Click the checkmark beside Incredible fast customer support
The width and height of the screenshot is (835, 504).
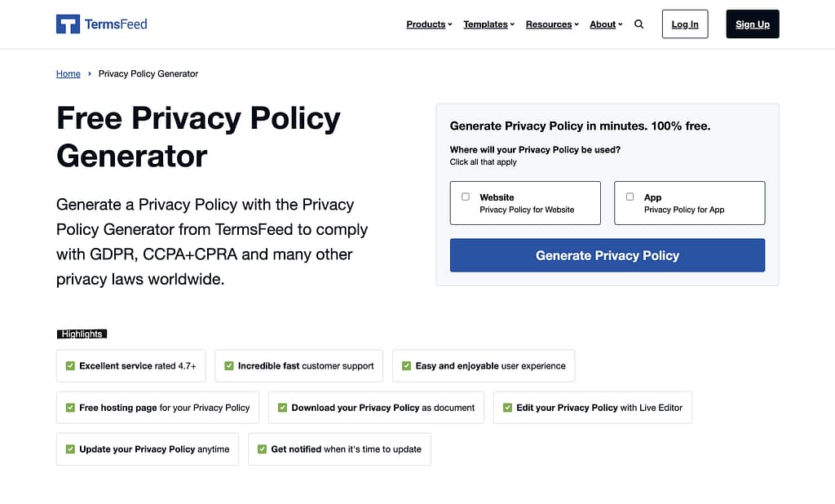click(x=229, y=365)
